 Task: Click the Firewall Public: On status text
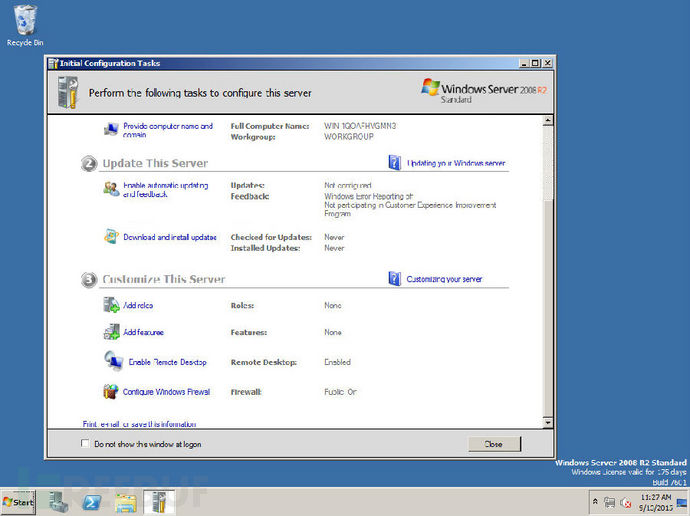[x=340, y=392]
